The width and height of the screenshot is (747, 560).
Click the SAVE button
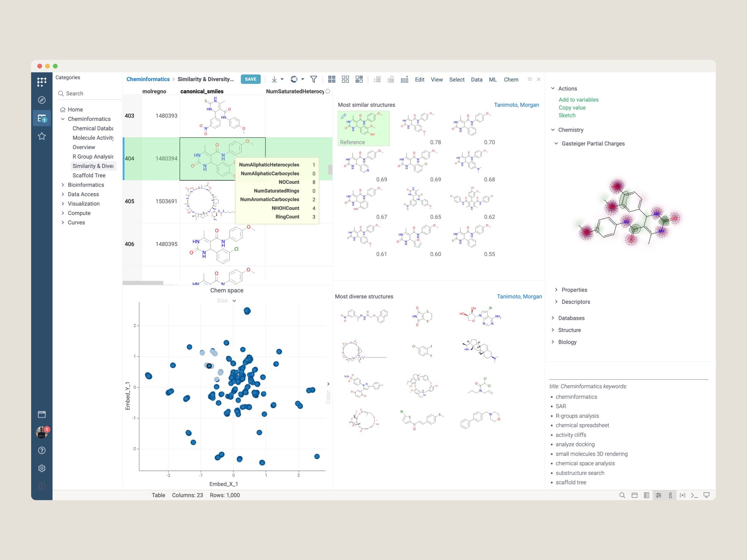pos(251,79)
